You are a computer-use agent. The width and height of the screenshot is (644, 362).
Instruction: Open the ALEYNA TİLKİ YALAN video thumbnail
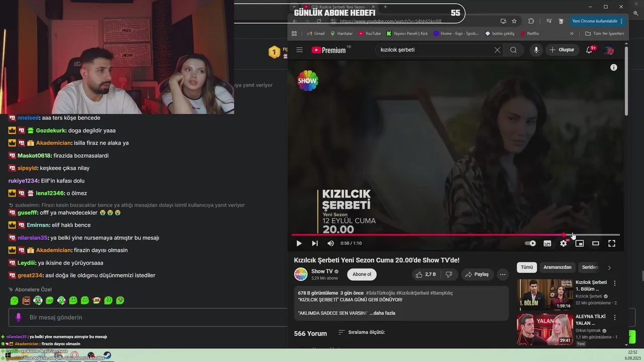point(545,329)
